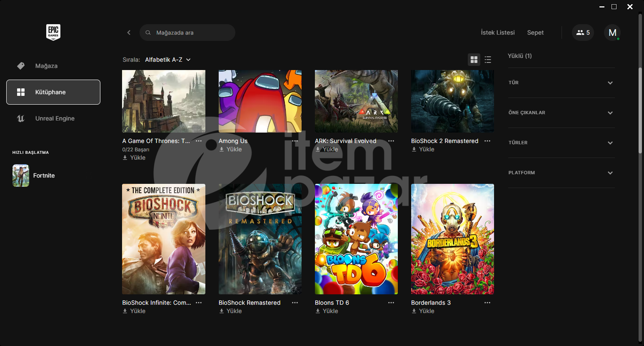Screen dimensions: 644x346
Task: Expand the TÜR filter section
Action: pos(561,83)
